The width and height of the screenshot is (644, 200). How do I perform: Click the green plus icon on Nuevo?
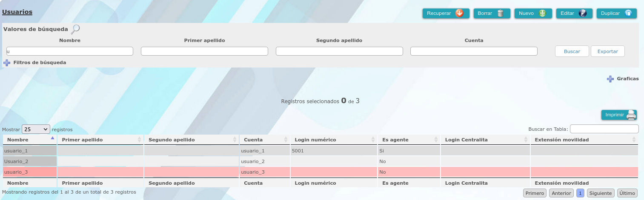542,13
